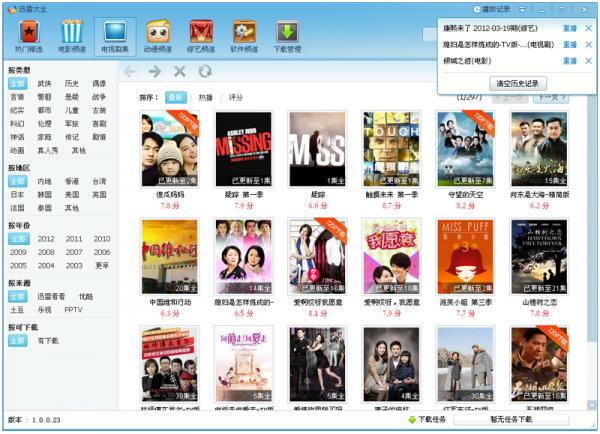Click the 傻瓜妈妈 title text
Screen dimensions: 600x434
tap(170, 195)
